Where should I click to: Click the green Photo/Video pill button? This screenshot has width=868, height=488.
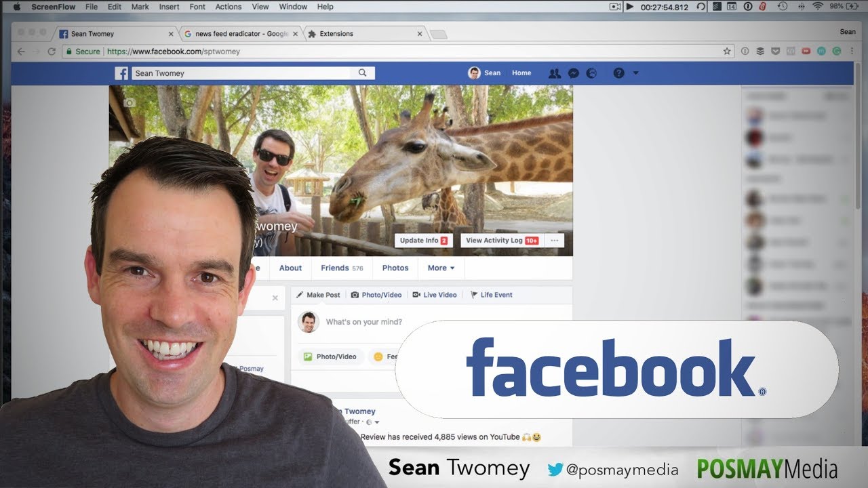331,357
